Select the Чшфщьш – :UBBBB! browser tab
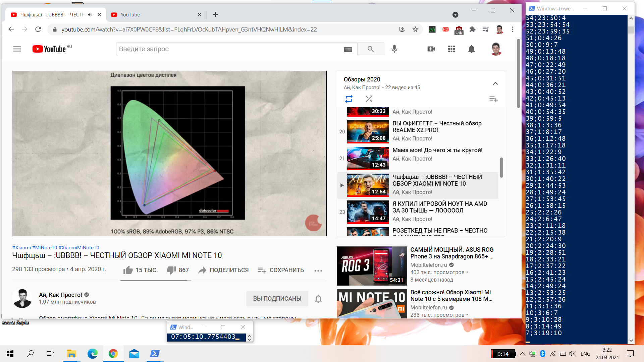 pyautogui.click(x=52, y=15)
